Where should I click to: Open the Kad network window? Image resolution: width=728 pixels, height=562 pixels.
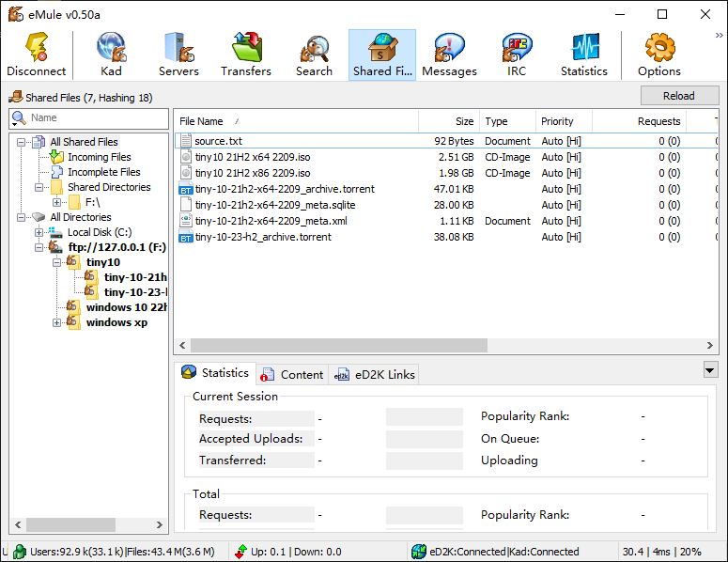(111, 55)
